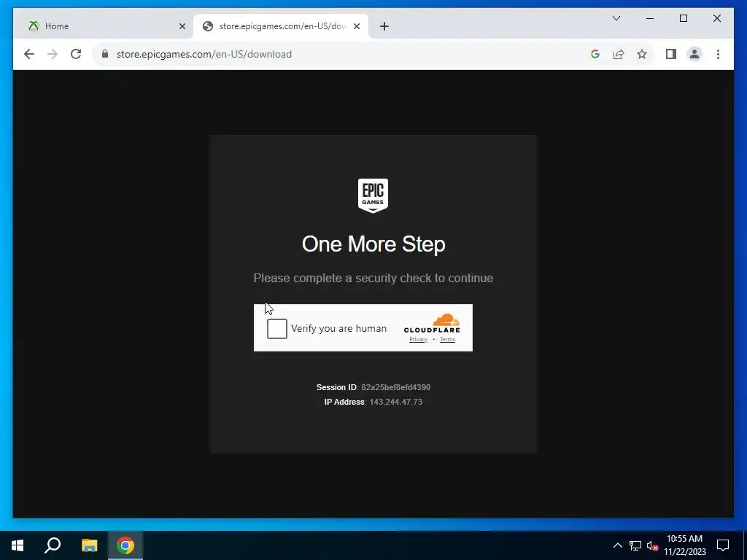This screenshot has height=560, width=747.
Task: Toggle the Chrome side panel
Action: pyautogui.click(x=671, y=54)
